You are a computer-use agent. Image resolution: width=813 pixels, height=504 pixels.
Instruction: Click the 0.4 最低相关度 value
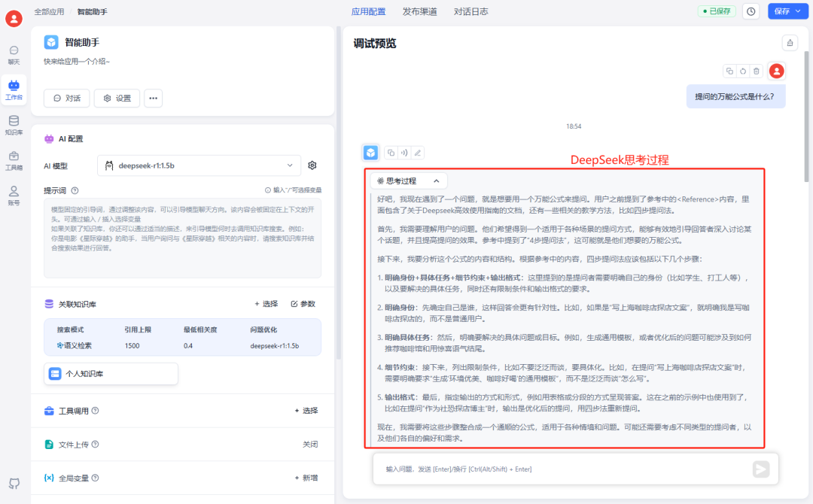[187, 345]
